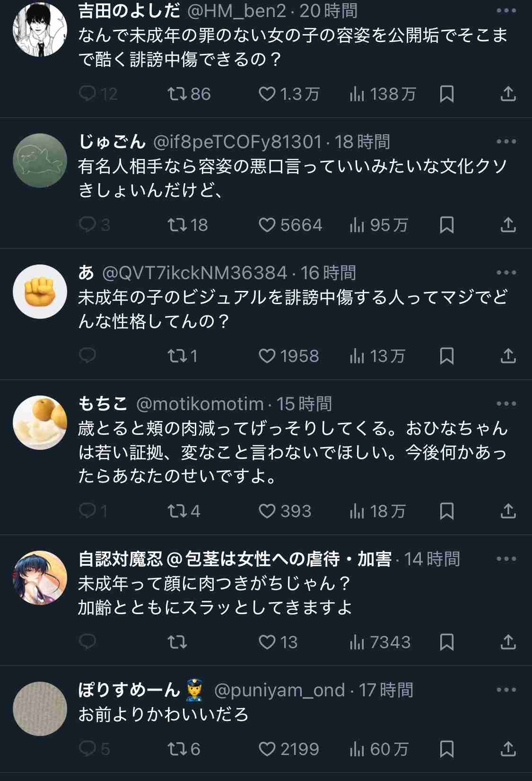Share the tweet by @HM_ben2
The image size is (532, 781).
coord(508,94)
